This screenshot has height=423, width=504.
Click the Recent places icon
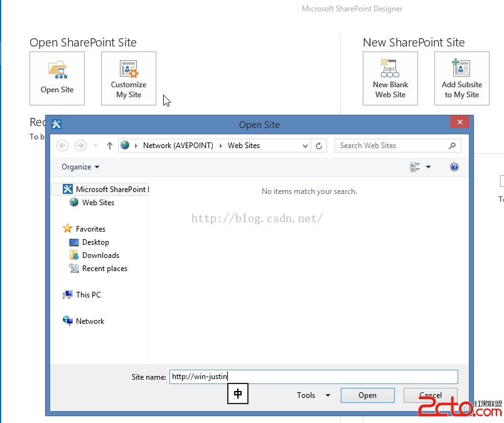74,269
